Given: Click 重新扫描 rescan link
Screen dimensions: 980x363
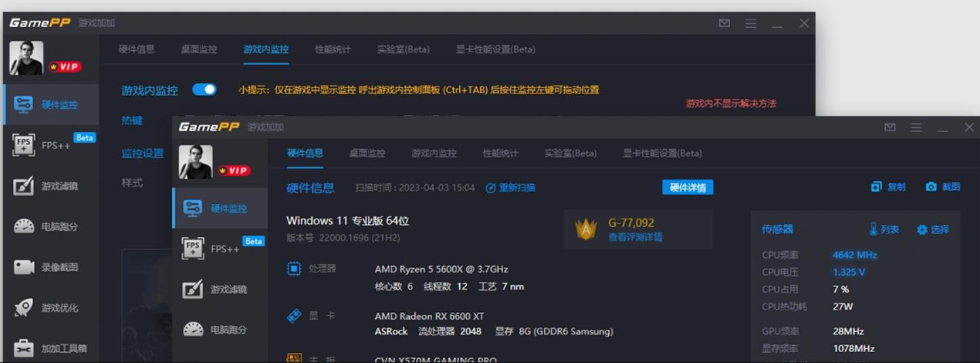Looking at the screenshot, I should click(x=511, y=188).
